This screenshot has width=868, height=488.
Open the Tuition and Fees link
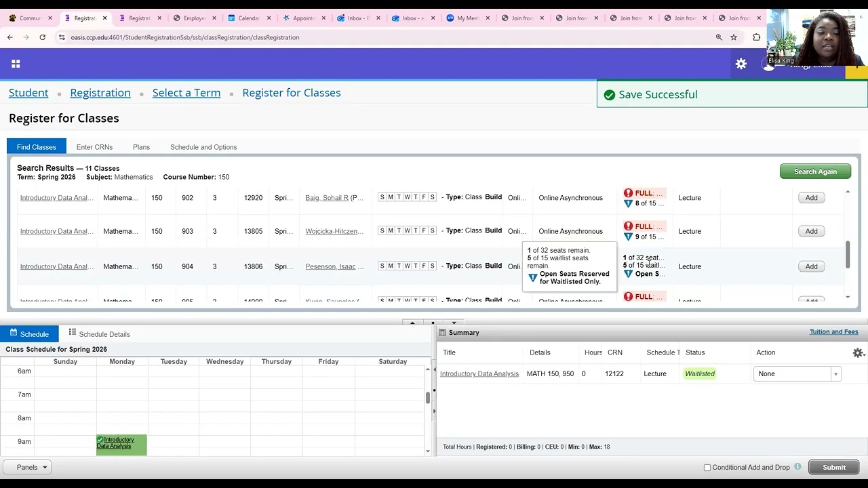(833, 332)
